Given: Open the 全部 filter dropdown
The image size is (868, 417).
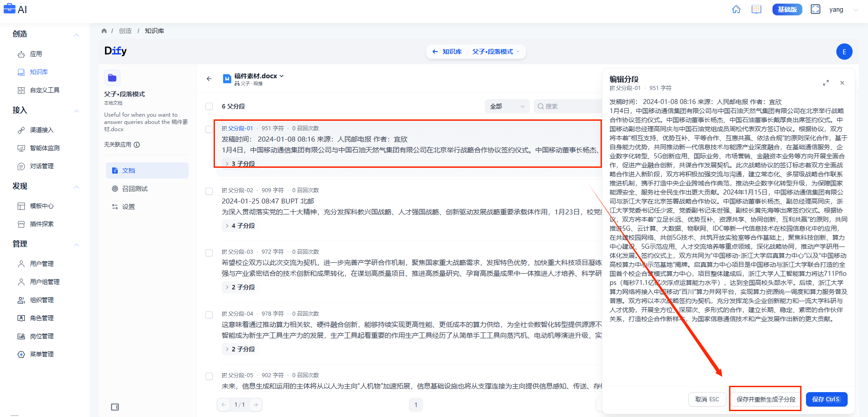Looking at the screenshot, I should [507, 106].
